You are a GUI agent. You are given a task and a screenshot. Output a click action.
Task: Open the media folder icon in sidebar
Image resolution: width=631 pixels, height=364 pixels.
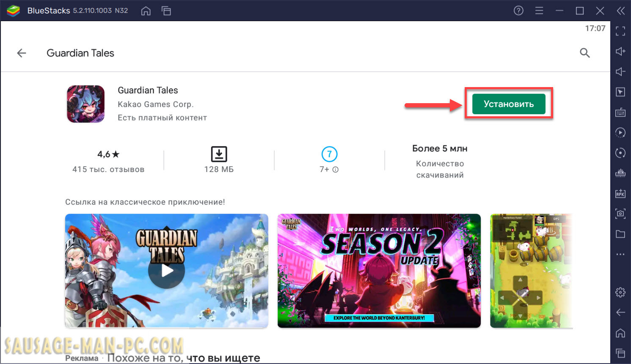click(x=620, y=234)
